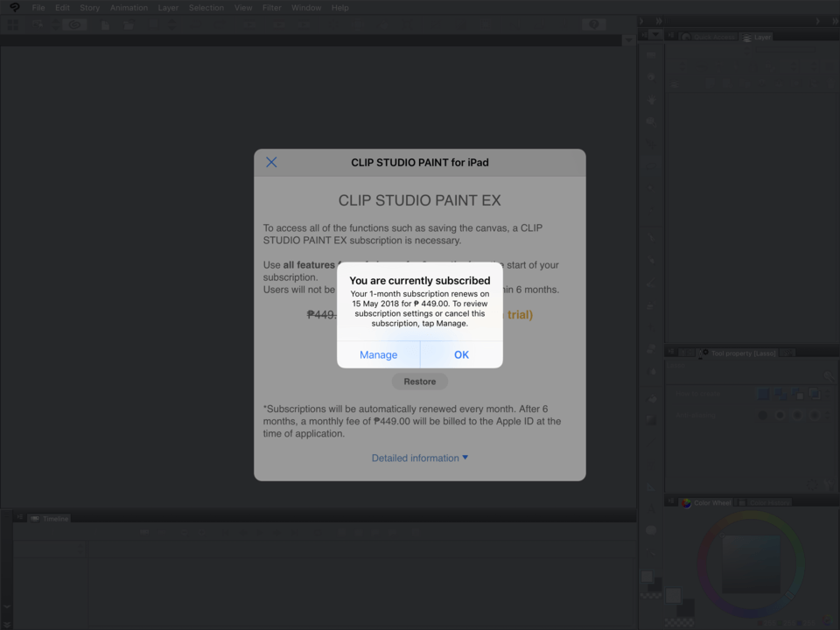Choose Anti-aliasing Weak option
The height and width of the screenshot is (630, 840).
coord(780,415)
